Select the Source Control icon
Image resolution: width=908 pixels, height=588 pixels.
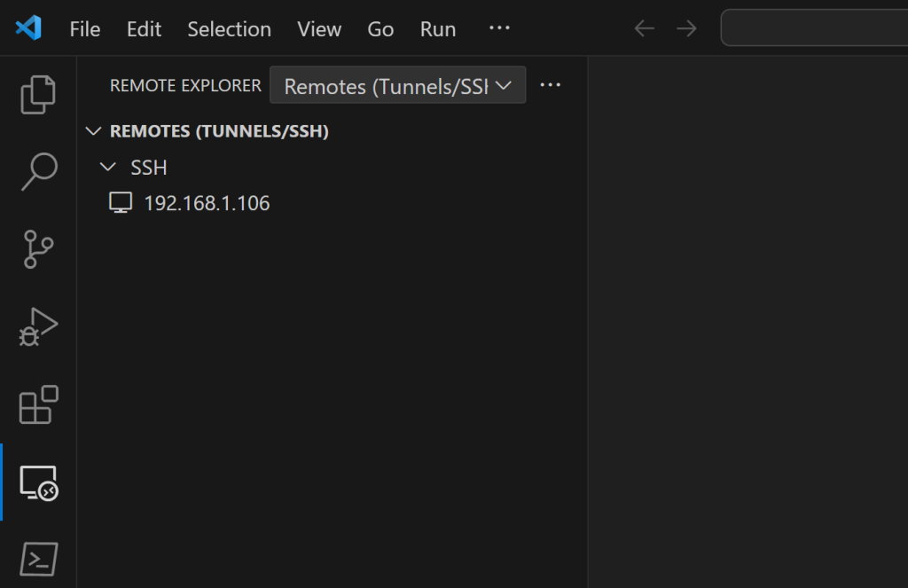(x=37, y=249)
